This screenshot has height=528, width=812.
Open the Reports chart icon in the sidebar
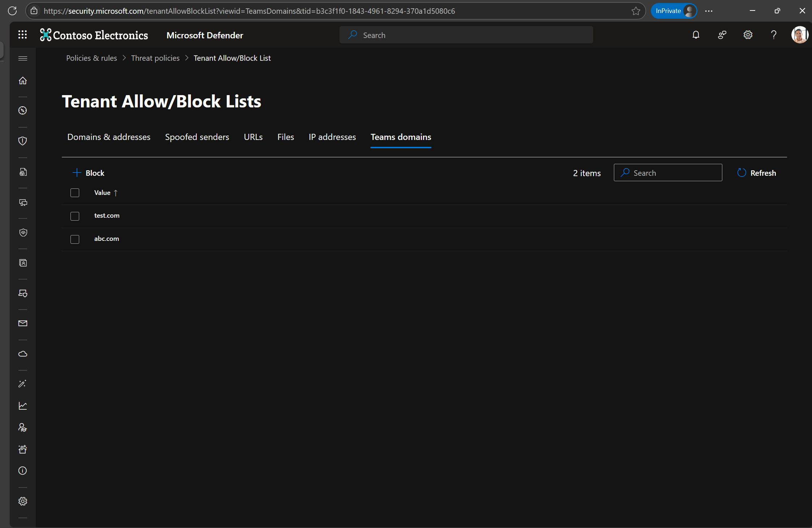tap(23, 406)
